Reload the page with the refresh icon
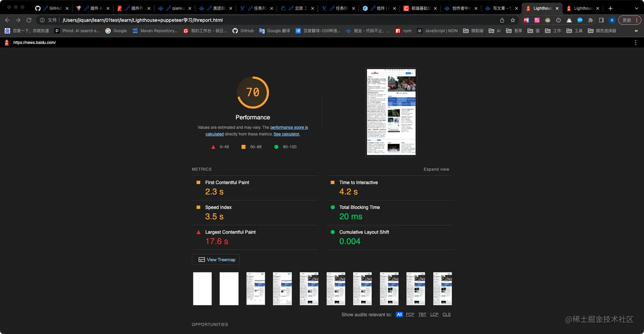This screenshot has width=644, height=334. 29,20
